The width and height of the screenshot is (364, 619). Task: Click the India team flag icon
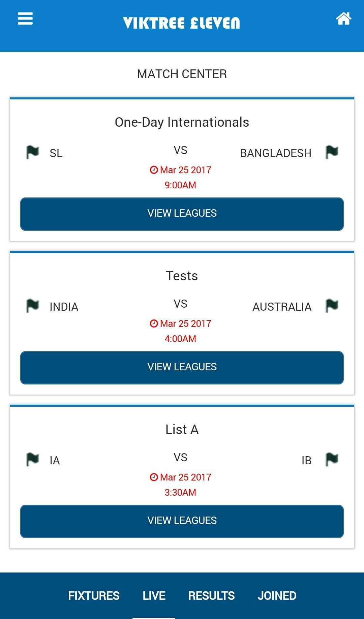tap(33, 306)
